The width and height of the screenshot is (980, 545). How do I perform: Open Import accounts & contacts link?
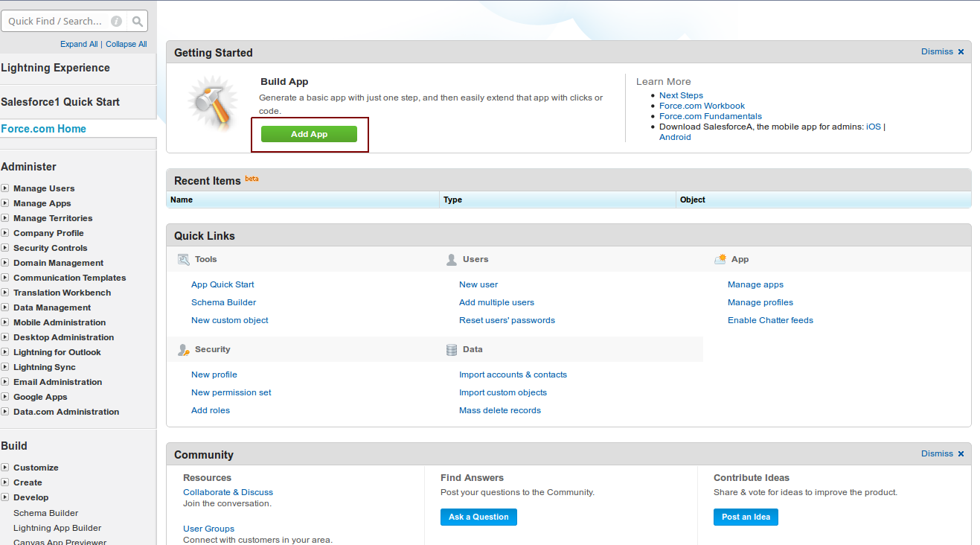pos(513,375)
